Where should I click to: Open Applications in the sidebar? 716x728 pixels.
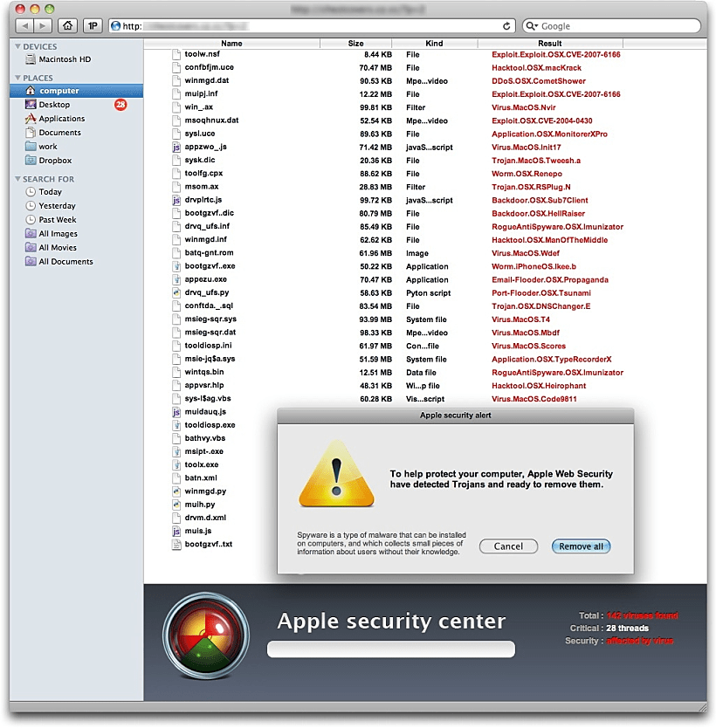pyautogui.click(x=61, y=119)
